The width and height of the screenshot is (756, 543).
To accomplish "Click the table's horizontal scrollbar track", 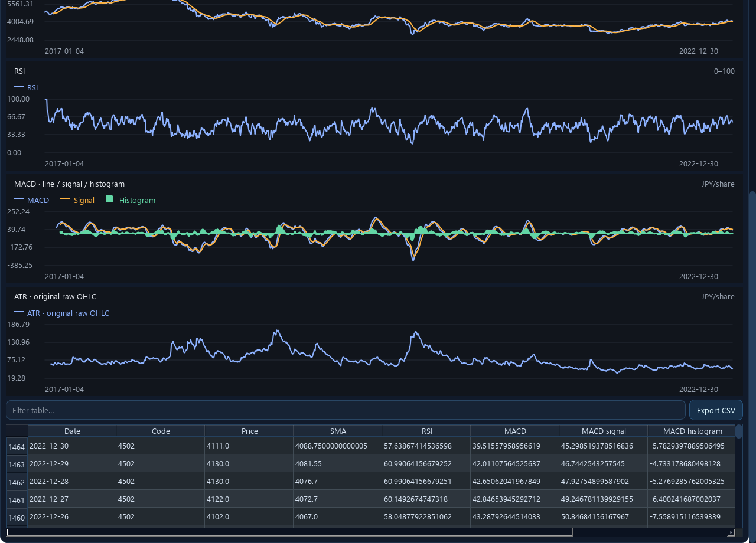I will coord(650,532).
